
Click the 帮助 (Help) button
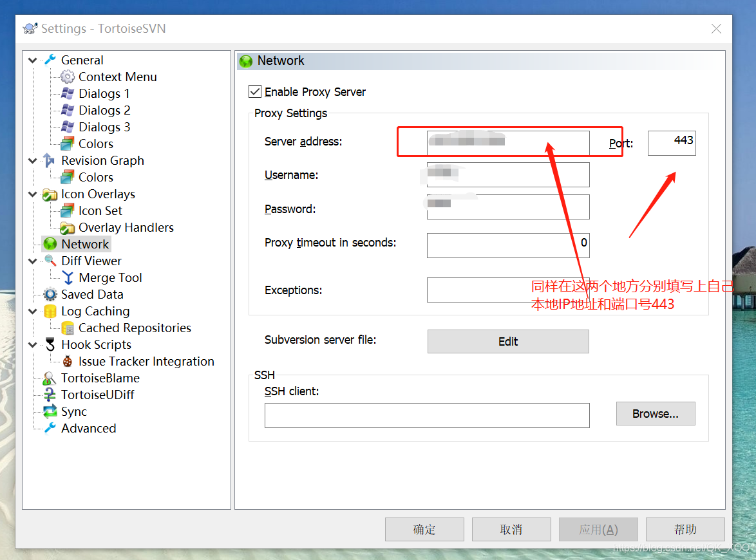point(685,529)
